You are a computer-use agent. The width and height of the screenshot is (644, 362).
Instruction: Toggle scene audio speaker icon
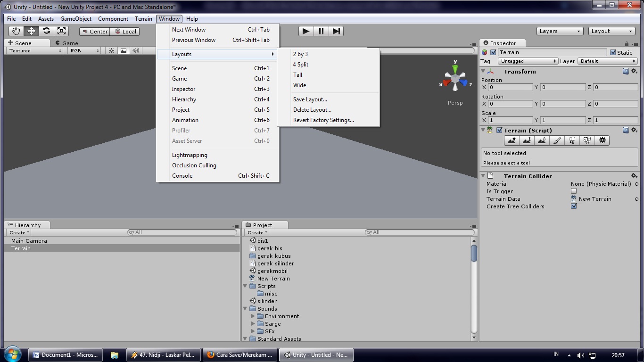point(136,50)
